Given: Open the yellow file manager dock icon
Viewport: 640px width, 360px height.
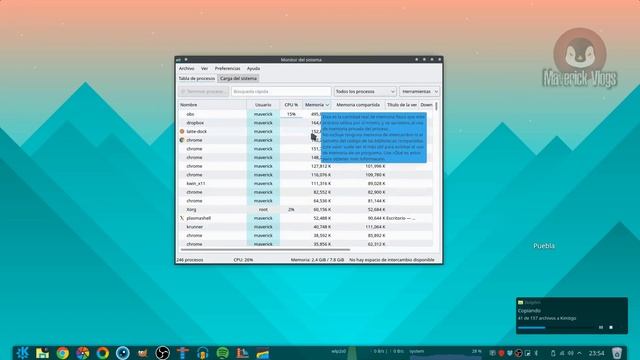Looking at the screenshot, I should point(42,353).
